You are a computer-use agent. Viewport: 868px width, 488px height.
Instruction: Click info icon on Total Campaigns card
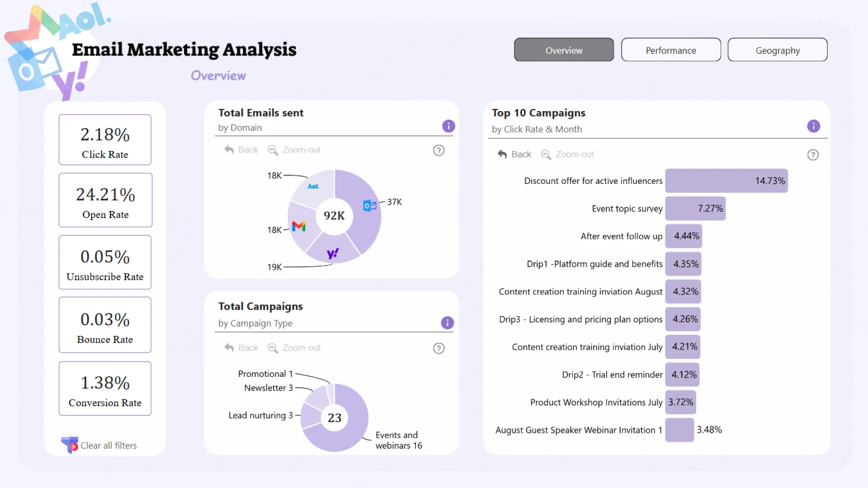447,323
